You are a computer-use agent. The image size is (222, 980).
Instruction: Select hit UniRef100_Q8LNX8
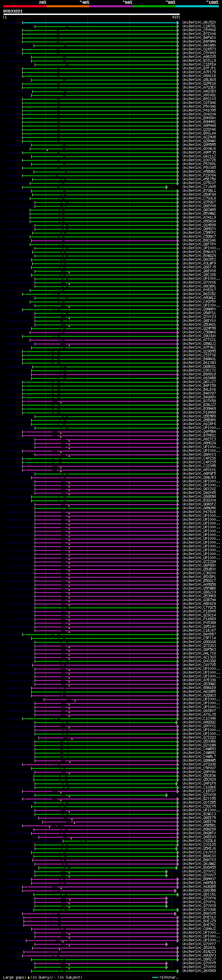pos(199,80)
